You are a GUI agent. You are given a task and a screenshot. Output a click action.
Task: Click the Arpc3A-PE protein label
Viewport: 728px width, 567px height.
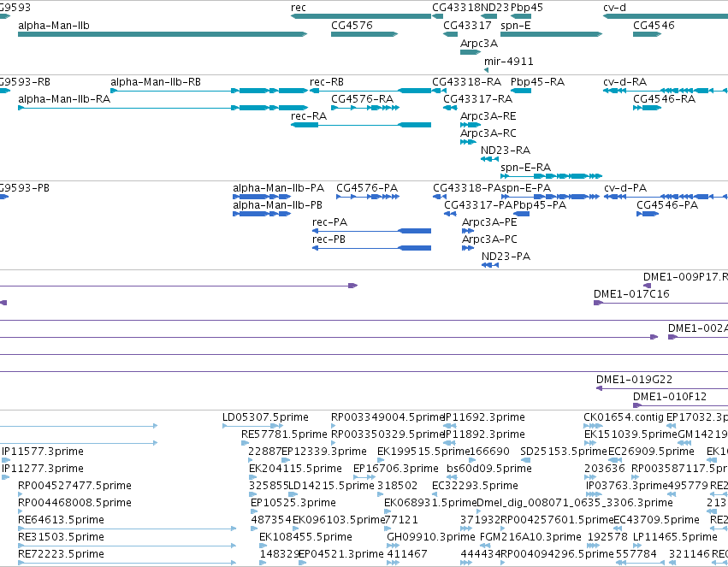[x=488, y=222]
